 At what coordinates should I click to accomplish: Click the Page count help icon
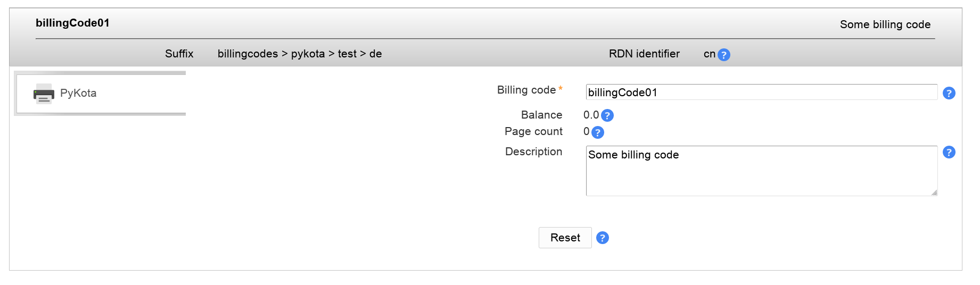pyautogui.click(x=598, y=132)
